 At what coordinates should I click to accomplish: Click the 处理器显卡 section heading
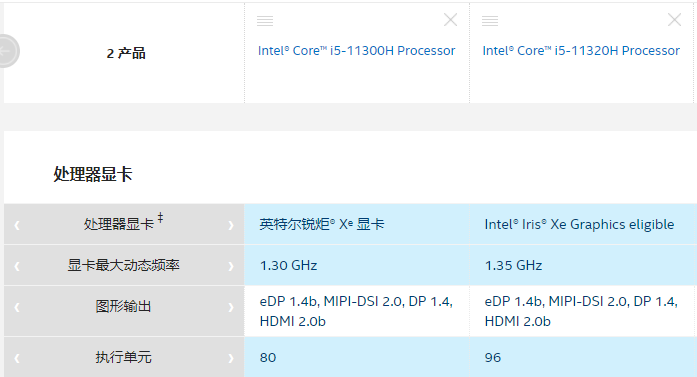click(93, 174)
